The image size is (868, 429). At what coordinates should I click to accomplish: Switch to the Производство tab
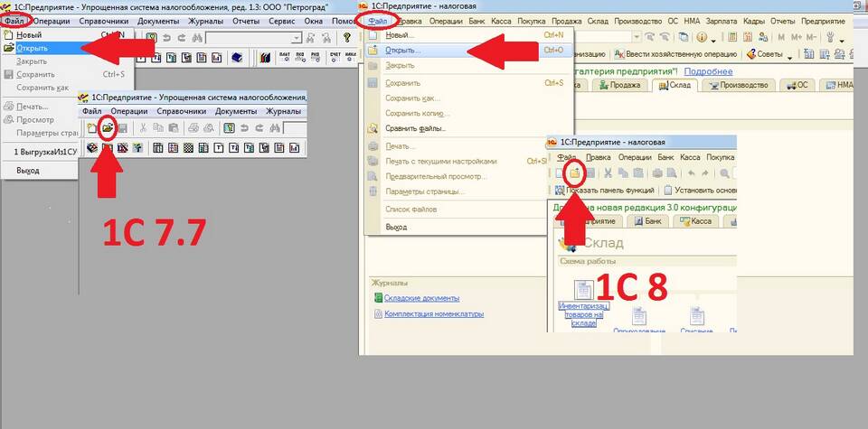(x=740, y=85)
